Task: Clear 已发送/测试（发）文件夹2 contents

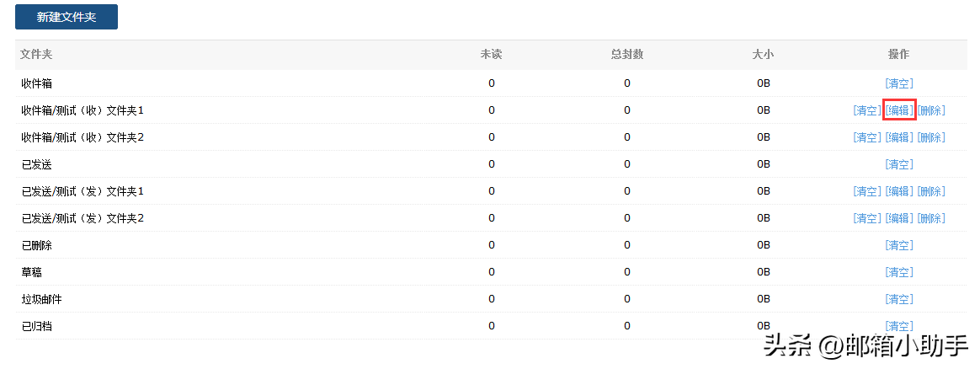Action: pos(866,218)
